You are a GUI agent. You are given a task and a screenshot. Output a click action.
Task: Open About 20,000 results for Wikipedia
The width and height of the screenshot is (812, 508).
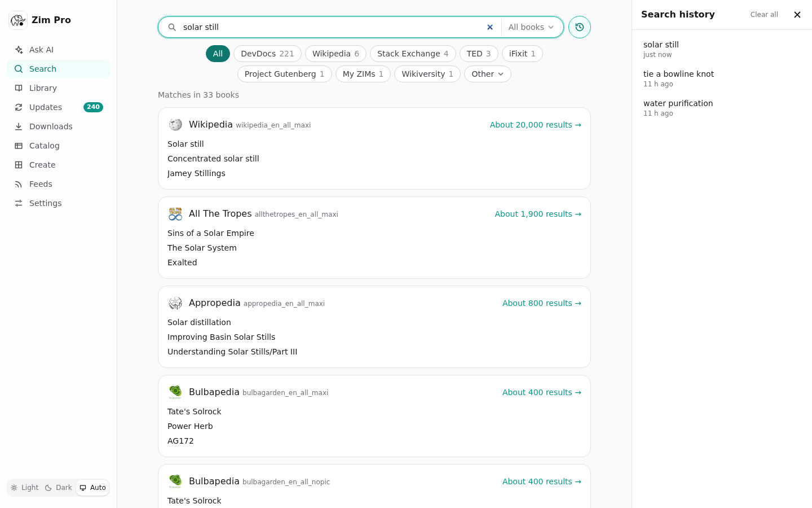coord(535,125)
